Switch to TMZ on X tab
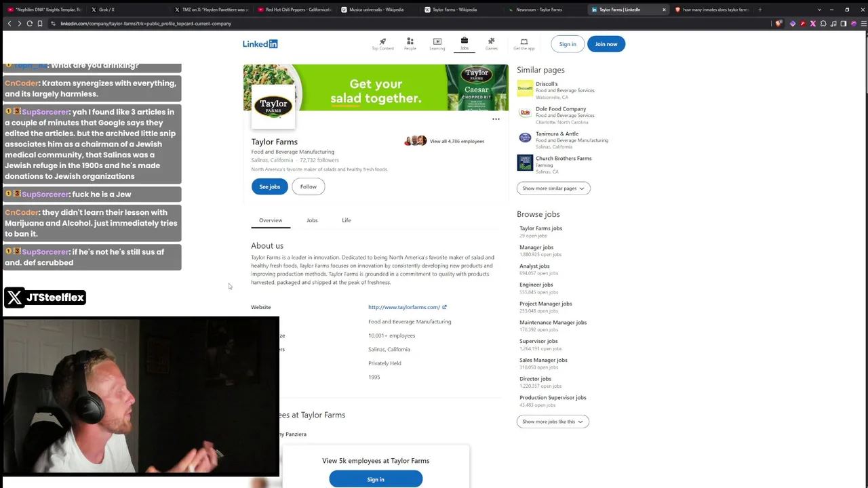 (212, 9)
